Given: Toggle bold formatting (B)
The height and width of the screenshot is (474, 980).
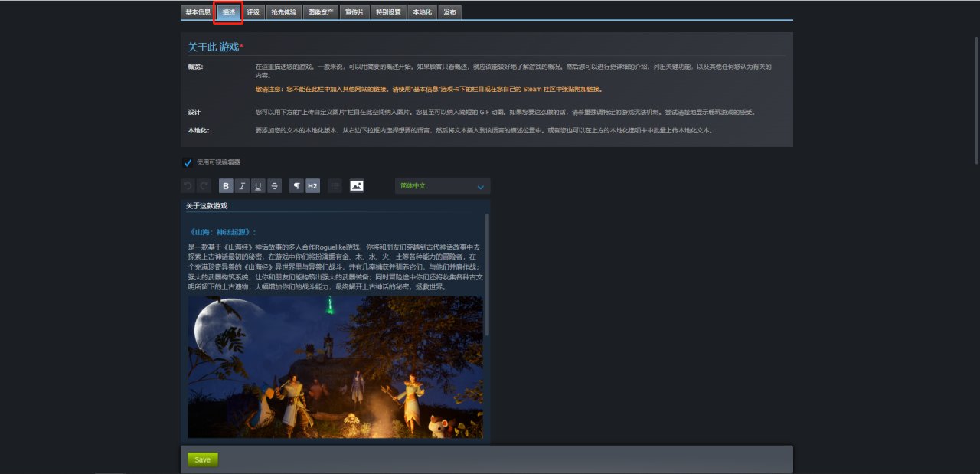Looking at the screenshot, I should tap(226, 186).
